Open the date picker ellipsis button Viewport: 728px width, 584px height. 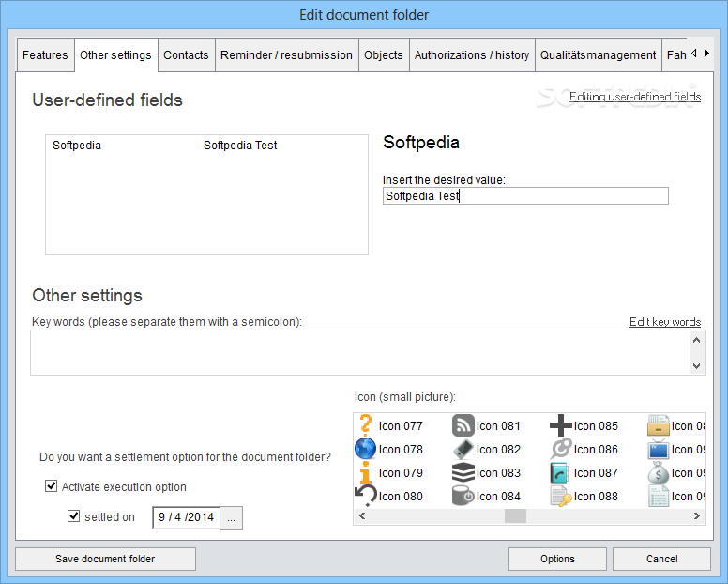pyautogui.click(x=231, y=517)
